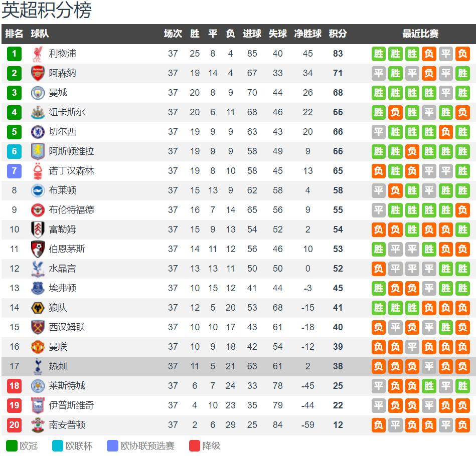Select the Wolves badge icon
Viewport: 476px width, 456px height.
click(x=38, y=308)
